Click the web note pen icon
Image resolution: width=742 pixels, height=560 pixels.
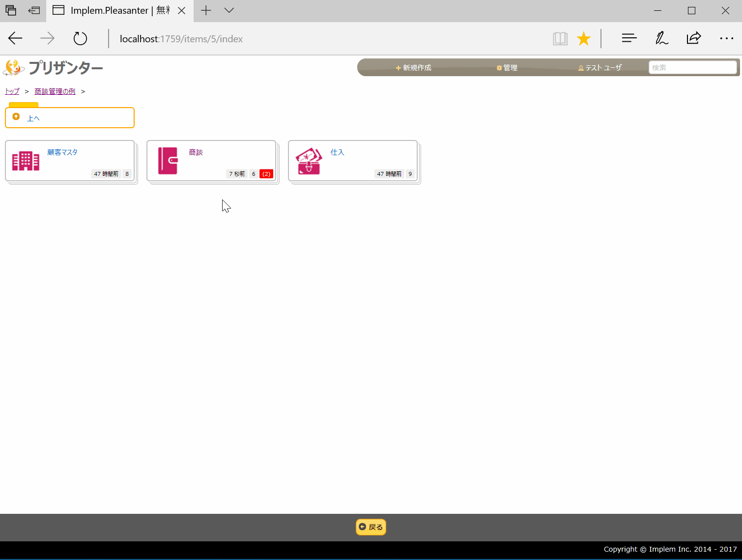[661, 38]
